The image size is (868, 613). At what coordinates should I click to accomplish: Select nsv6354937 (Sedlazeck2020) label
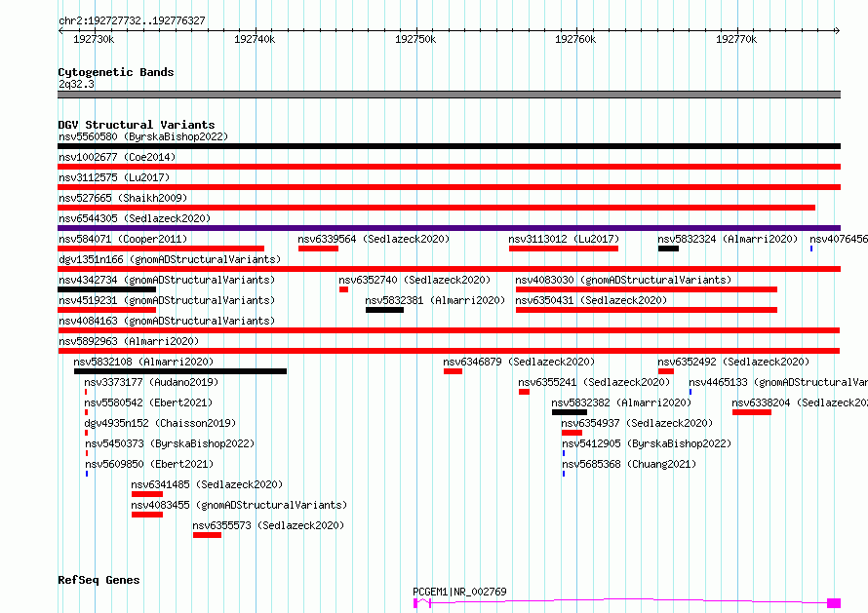(637, 423)
